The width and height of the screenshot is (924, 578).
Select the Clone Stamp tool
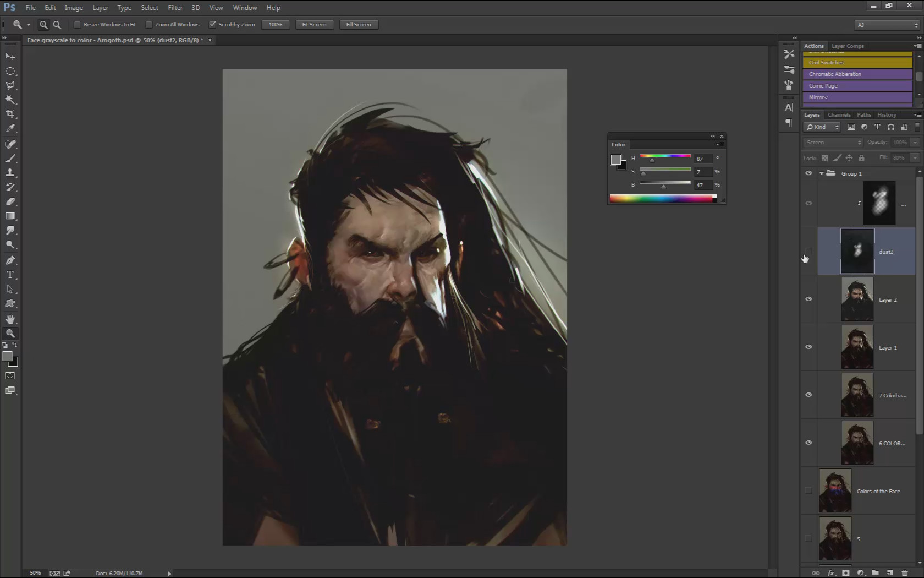(10, 173)
